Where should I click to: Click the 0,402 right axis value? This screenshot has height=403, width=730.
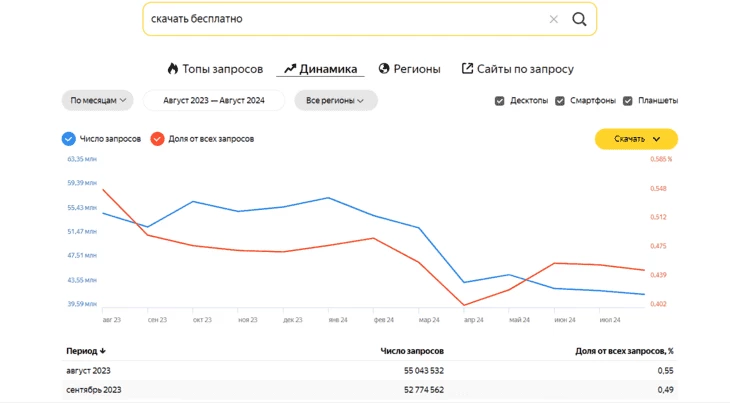(x=658, y=304)
